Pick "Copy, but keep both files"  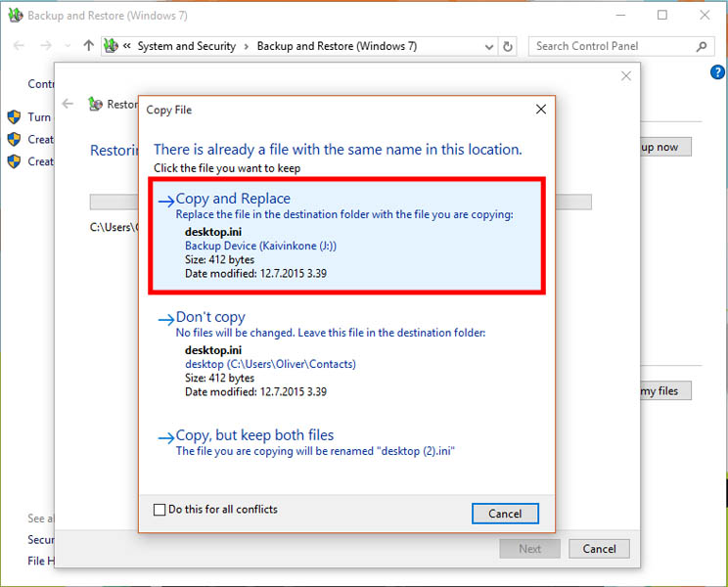(254, 435)
